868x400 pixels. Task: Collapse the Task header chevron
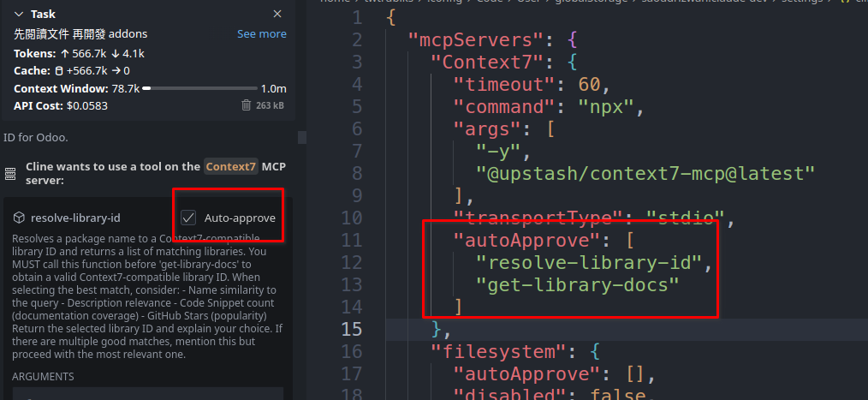[19, 15]
